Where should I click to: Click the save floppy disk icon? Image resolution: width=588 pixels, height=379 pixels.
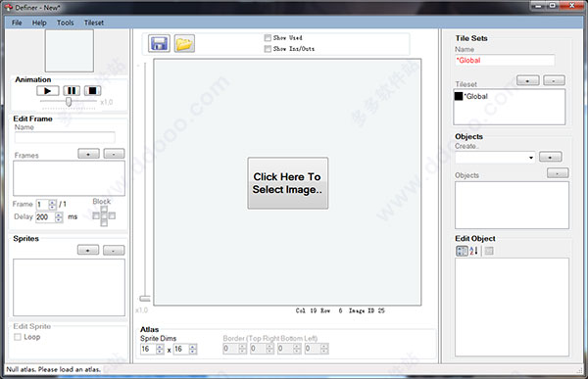pos(159,43)
